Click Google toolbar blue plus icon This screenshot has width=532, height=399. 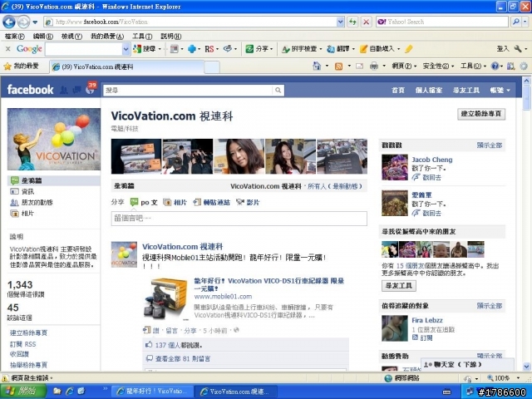coord(192,49)
